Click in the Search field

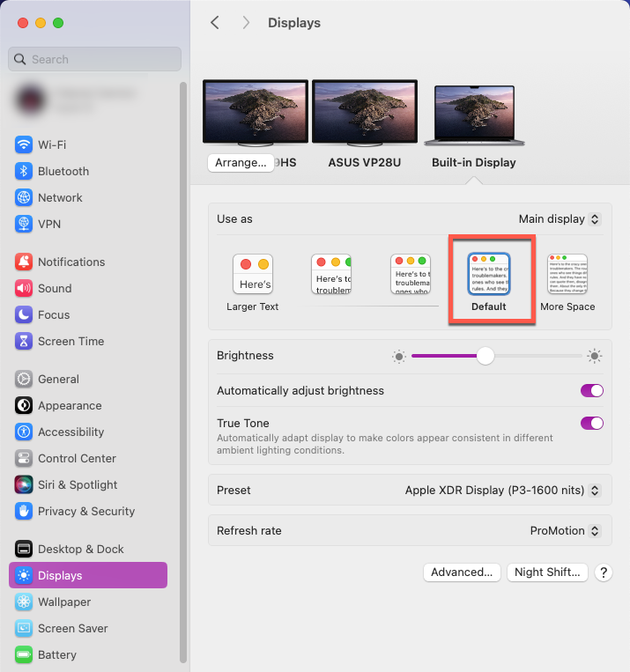pos(95,59)
